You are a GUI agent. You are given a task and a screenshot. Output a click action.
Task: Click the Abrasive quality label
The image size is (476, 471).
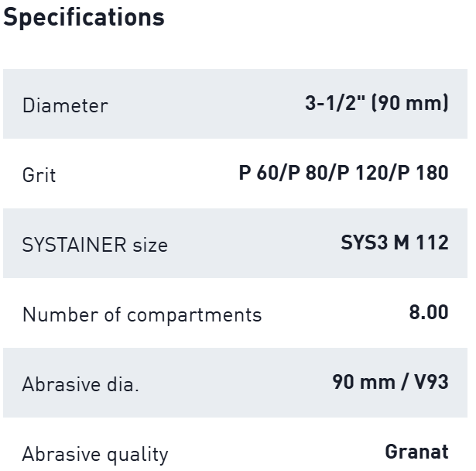point(95,454)
